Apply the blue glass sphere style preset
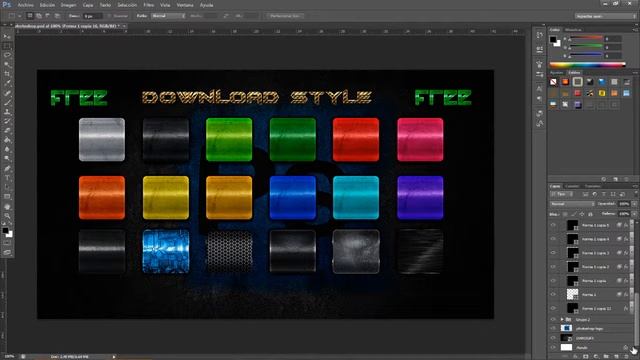 pyautogui.click(x=602, y=82)
